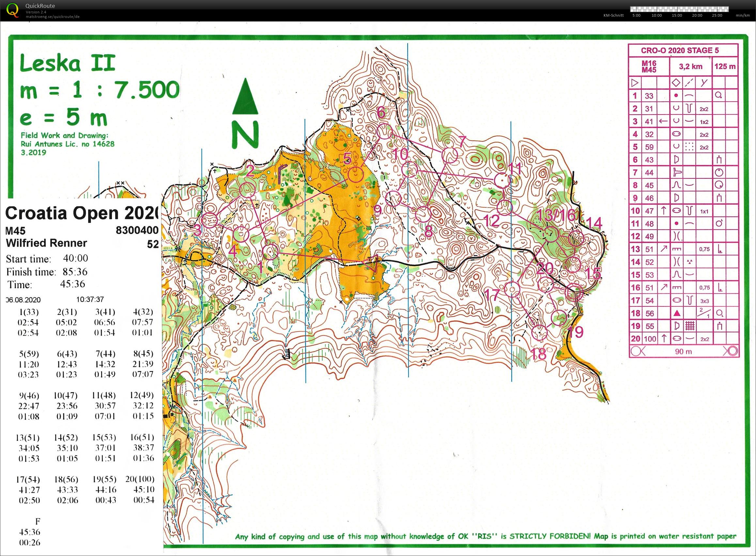The image size is (756, 556).
Task: Click the final 'F' finish split label
Action: tap(38, 521)
